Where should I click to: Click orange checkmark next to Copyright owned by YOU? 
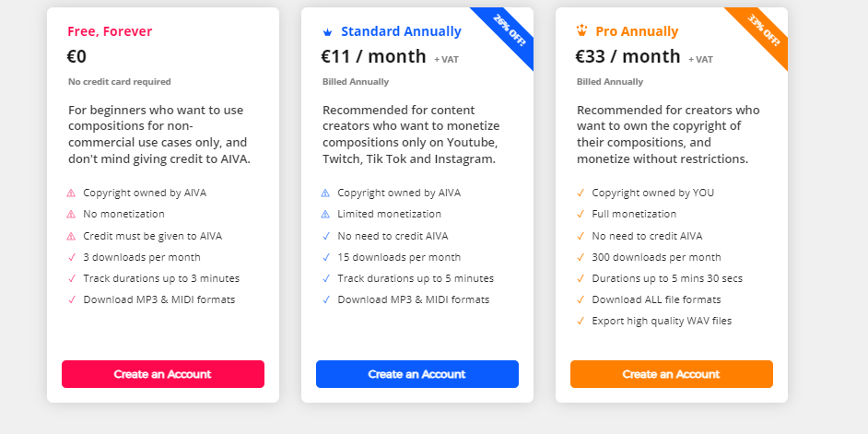581,194
